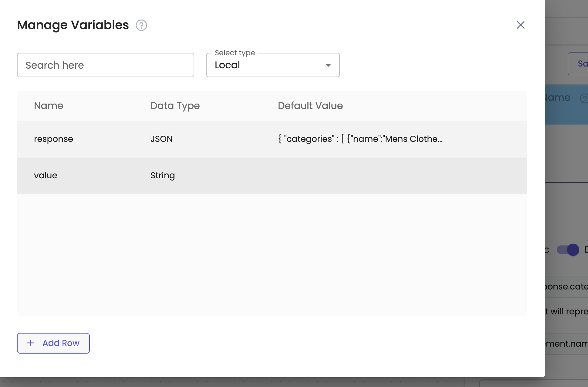Click the categories default value cell
This screenshot has height=387, width=588.
(x=360, y=139)
